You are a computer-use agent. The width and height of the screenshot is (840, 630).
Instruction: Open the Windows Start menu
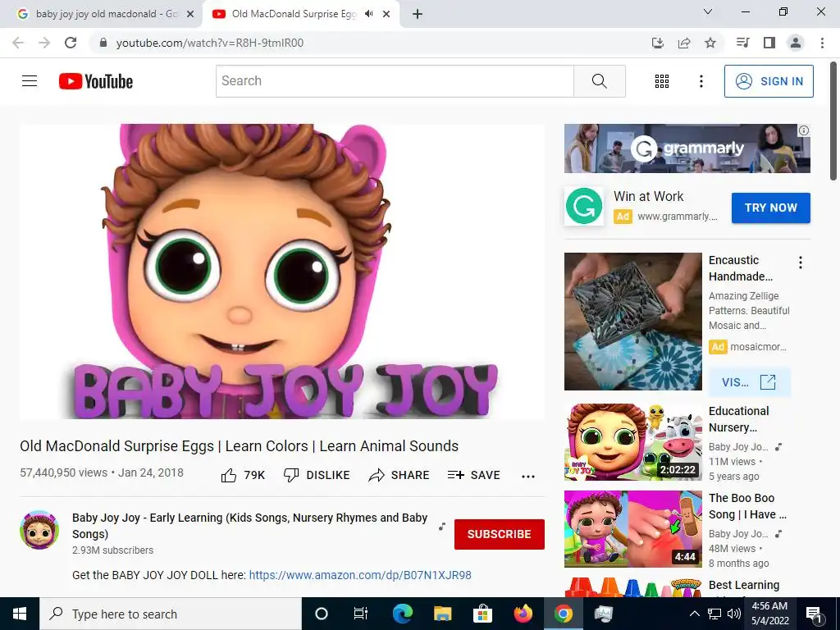(x=20, y=614)
